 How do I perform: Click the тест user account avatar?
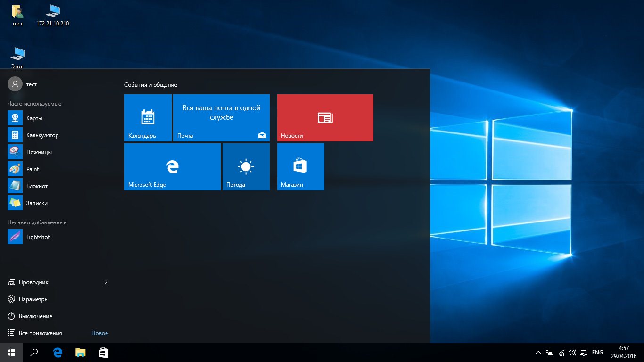(x=15, y=84)
